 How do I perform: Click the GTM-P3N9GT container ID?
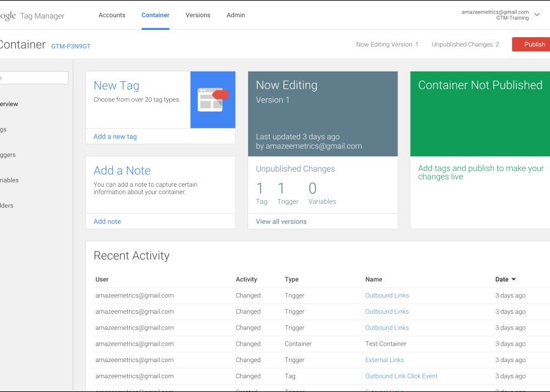point(71,46)
